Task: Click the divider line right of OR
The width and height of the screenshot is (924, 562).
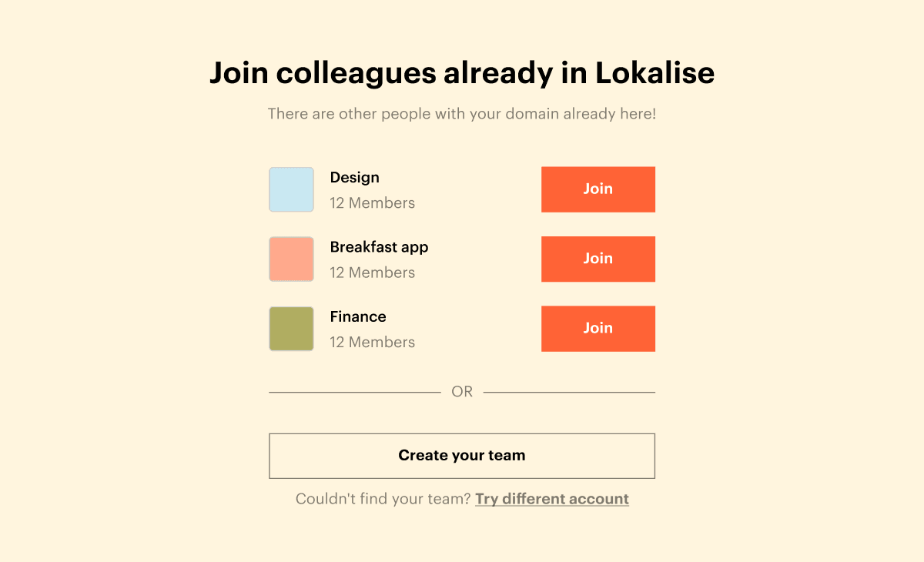Action: 569,393
